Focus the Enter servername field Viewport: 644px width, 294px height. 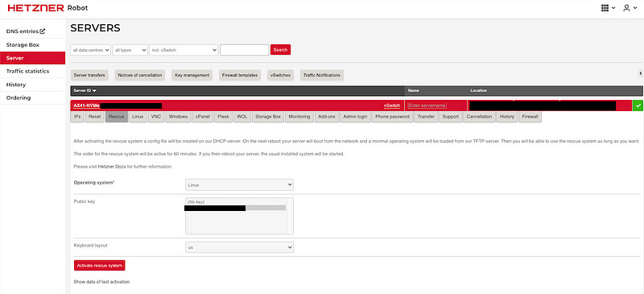(x=427, y=106)
